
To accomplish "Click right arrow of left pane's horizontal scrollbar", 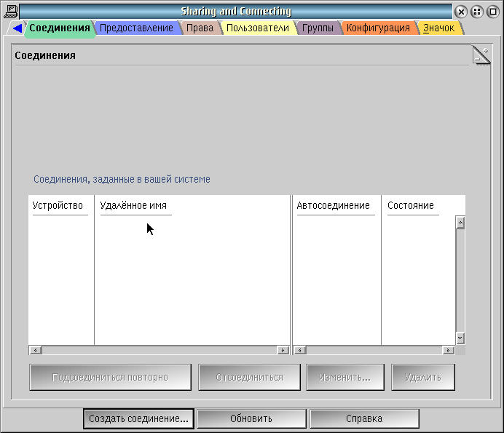I will click(x=283, y=350).
